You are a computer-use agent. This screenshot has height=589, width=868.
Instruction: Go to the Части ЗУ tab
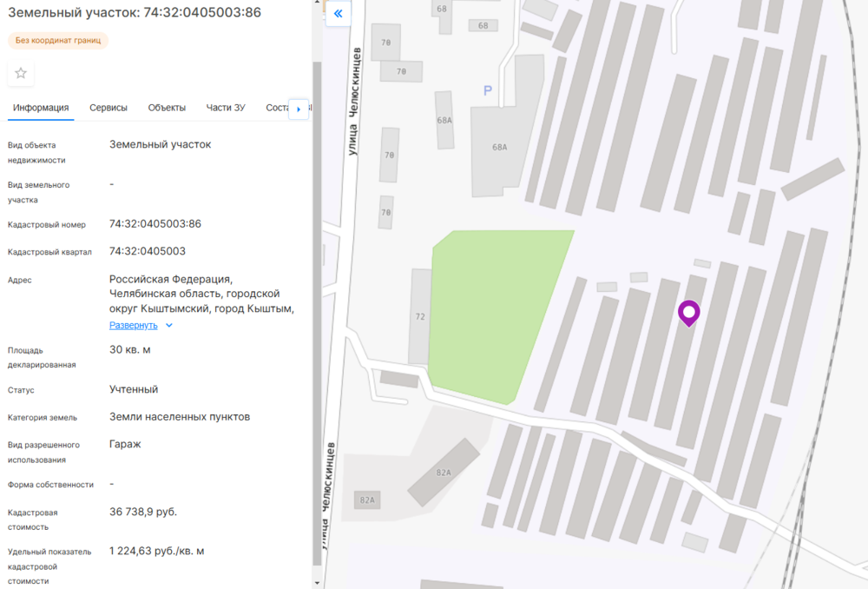pyautogui.click(x=226, y=108)
